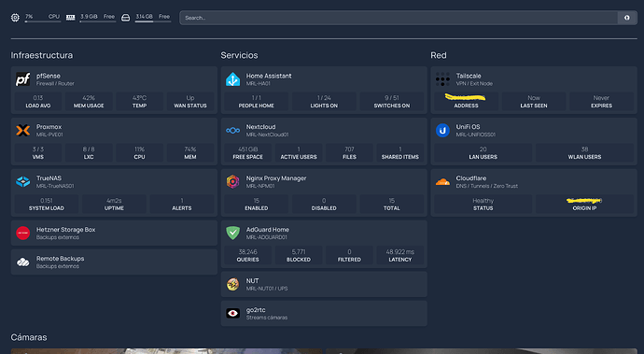The height and width of the screenshot is (354, 644).
Task: Click Cloudflare Healthy STATUS block
Action: [483, 204]
